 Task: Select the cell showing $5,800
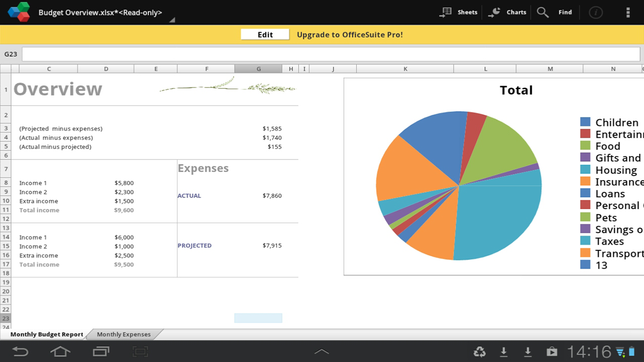124,183
